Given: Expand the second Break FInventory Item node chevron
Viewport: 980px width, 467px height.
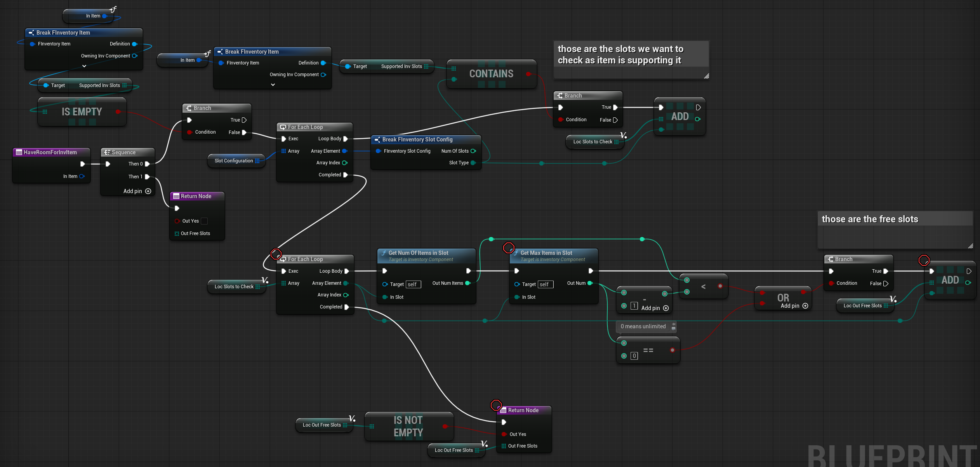Looking at the screenshot, I should (273, 85).
